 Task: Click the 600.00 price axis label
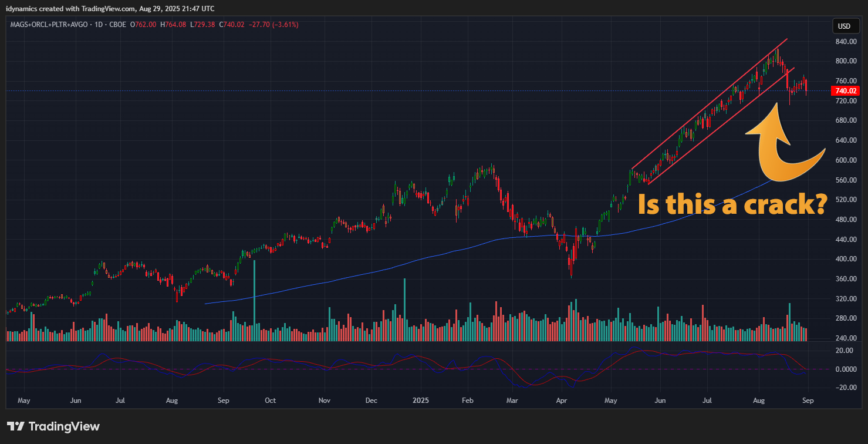pyautogui.click(x=845, y=160)
